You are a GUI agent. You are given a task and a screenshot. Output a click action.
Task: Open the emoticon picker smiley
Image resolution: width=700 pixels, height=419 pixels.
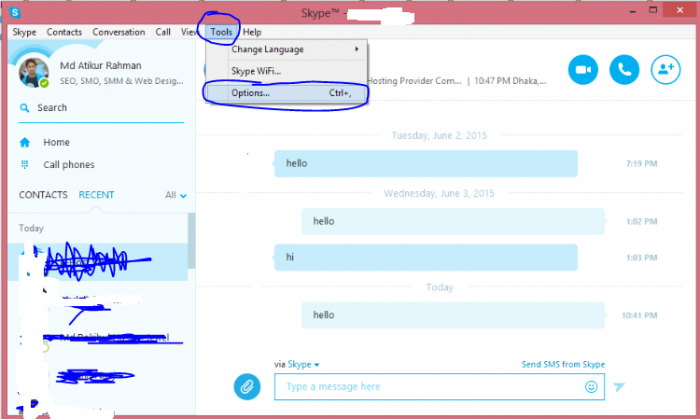tap(591, 386)
